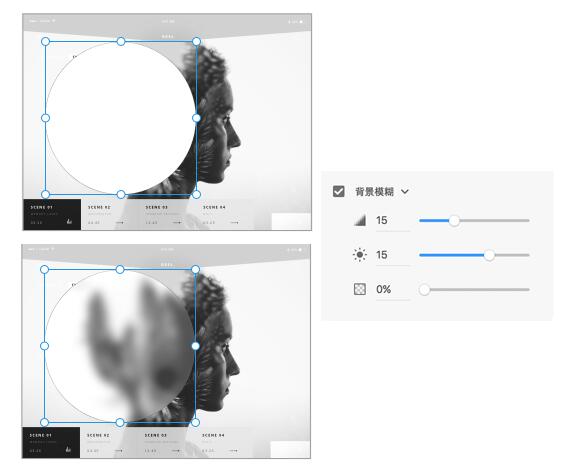Click the arrow icon under SCENE 02 in top mockup
This screenshot has width=562, height=468.
coord(120,223)
